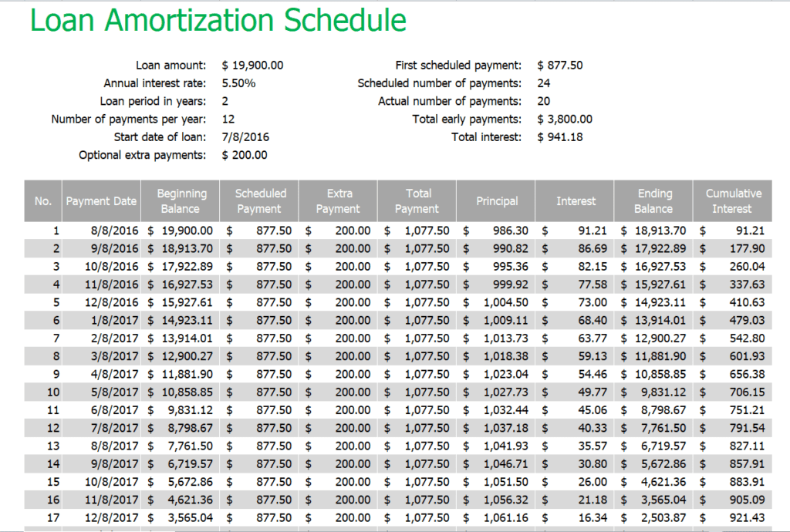790x532 pixels.
Task: Click the loan amount value $19,900.00
Action: coord(252,66)
